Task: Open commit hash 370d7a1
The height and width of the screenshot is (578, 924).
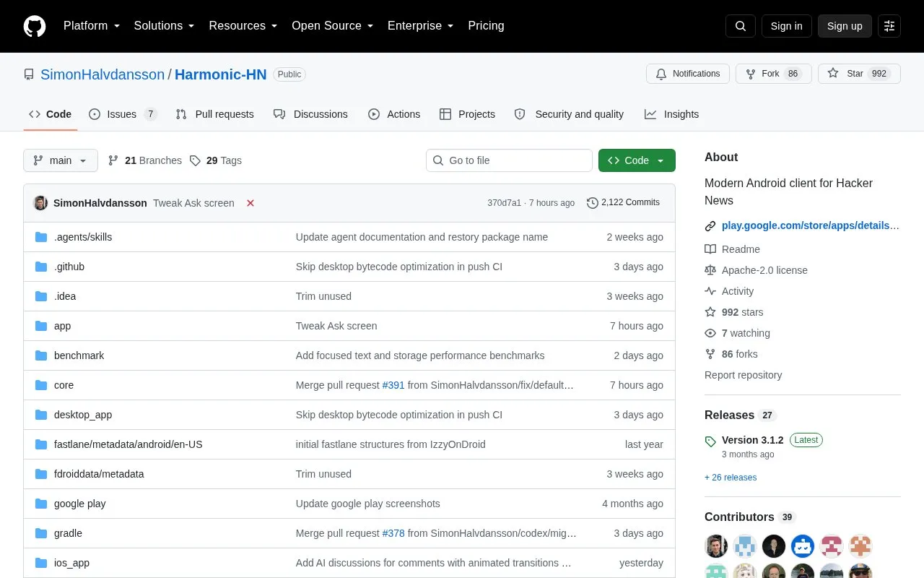Action: coord(504,203)
